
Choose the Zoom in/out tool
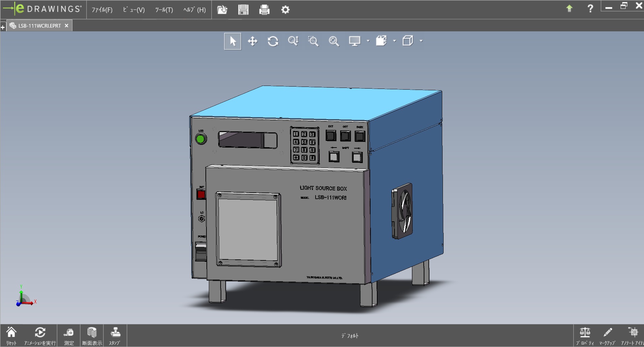293,41
